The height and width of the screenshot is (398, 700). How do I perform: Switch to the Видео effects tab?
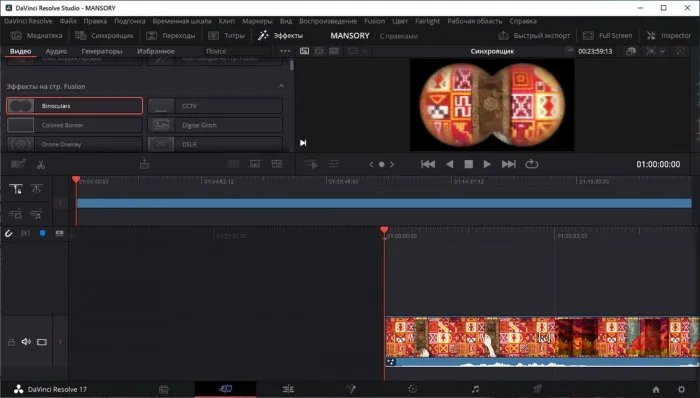pos(21,51)
